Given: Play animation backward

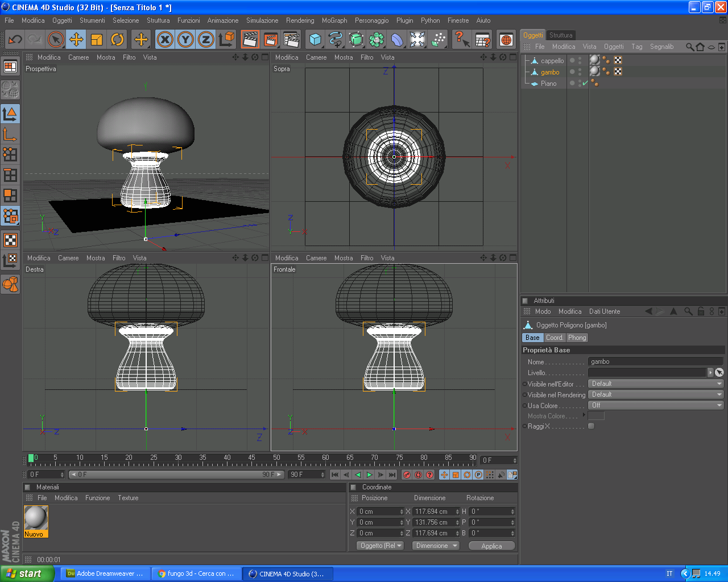Looking at the screenshot, I should click(358, 475).
